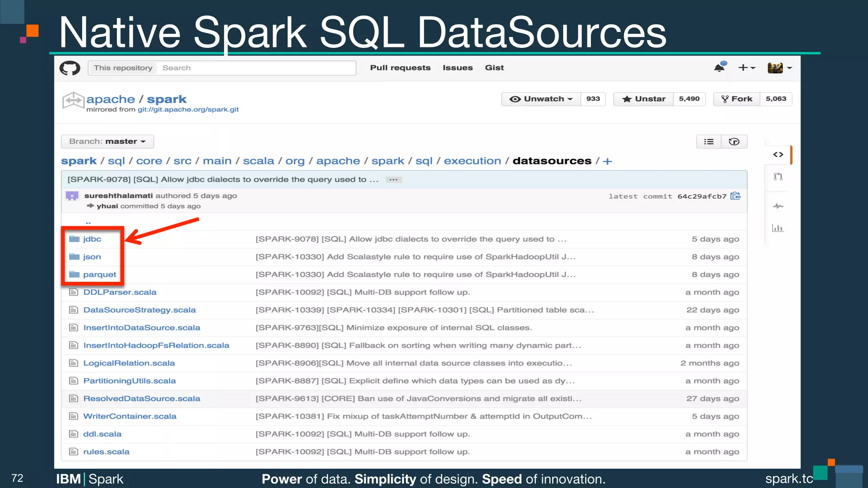Viewport: 868px width, 488px height.
Task: Open Gist from top navigation
Action: (x=494, y=68)
